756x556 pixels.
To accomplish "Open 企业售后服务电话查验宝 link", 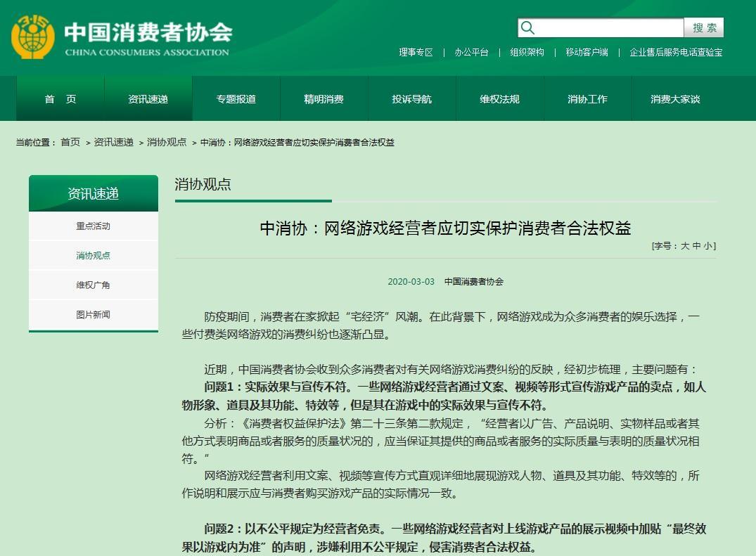I will pyautogui.click(x=676, y=52).
